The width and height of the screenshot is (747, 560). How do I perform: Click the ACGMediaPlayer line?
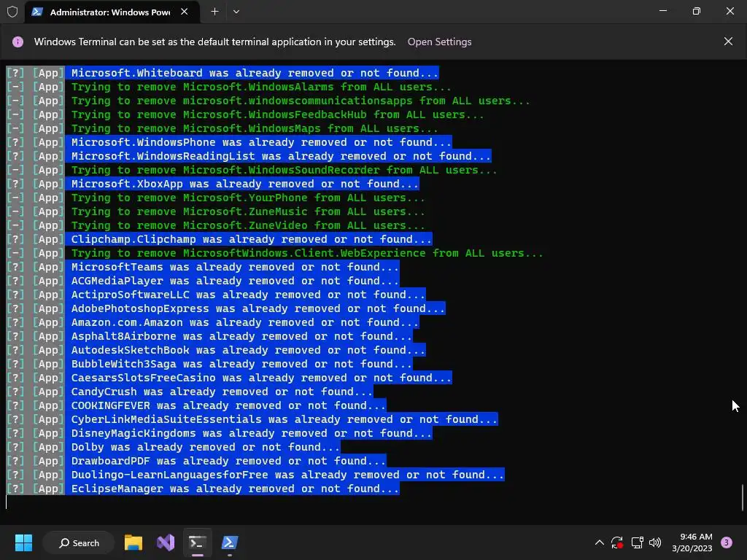click(203, 281)
